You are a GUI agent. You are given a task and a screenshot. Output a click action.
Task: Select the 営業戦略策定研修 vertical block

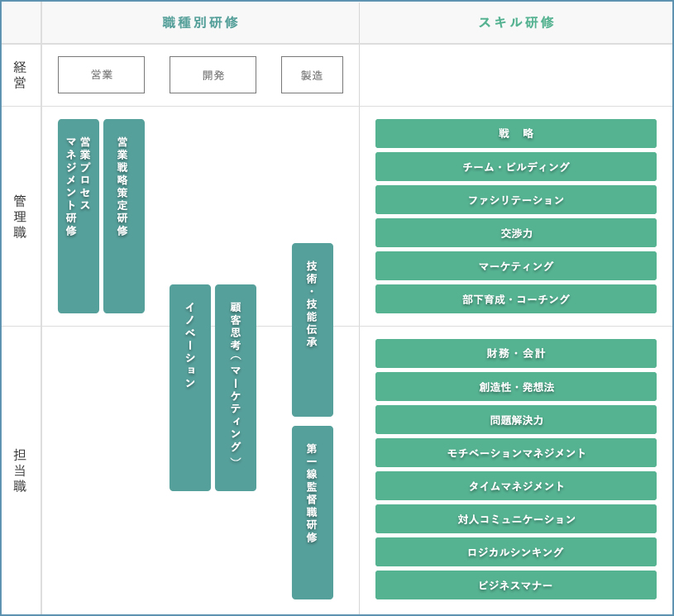tap(124, 217)
